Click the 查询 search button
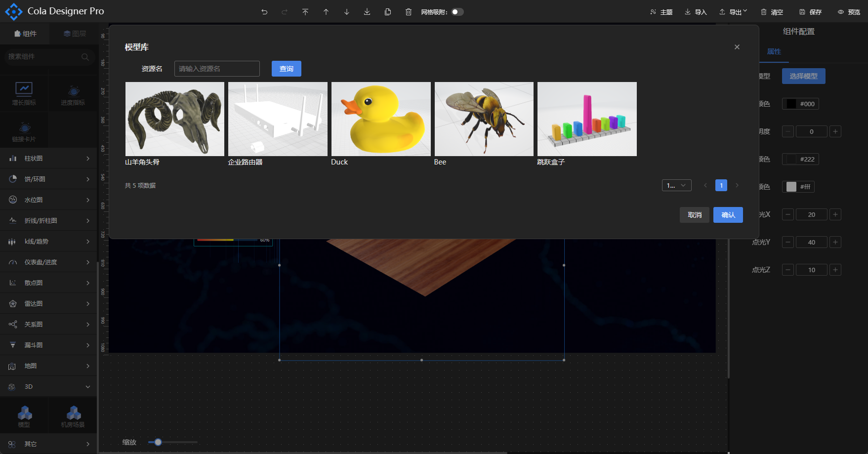Image resolution: width=868 pixels, height=454 pixels. click(x=287, y=69)
